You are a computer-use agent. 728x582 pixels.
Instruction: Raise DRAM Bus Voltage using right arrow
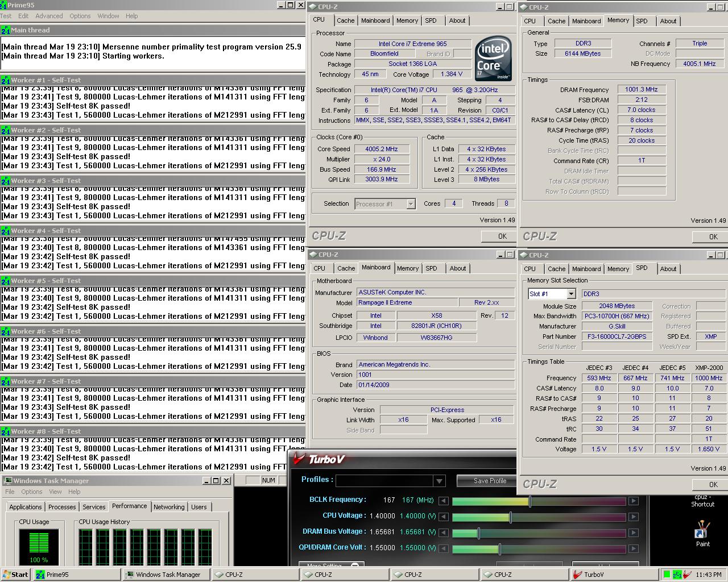(x=633, y=533)
